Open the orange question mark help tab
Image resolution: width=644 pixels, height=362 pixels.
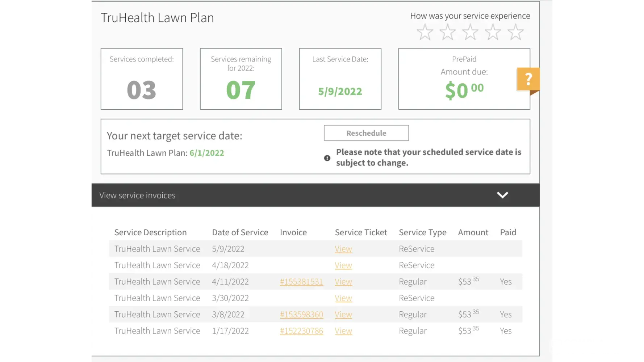[528, 79]
